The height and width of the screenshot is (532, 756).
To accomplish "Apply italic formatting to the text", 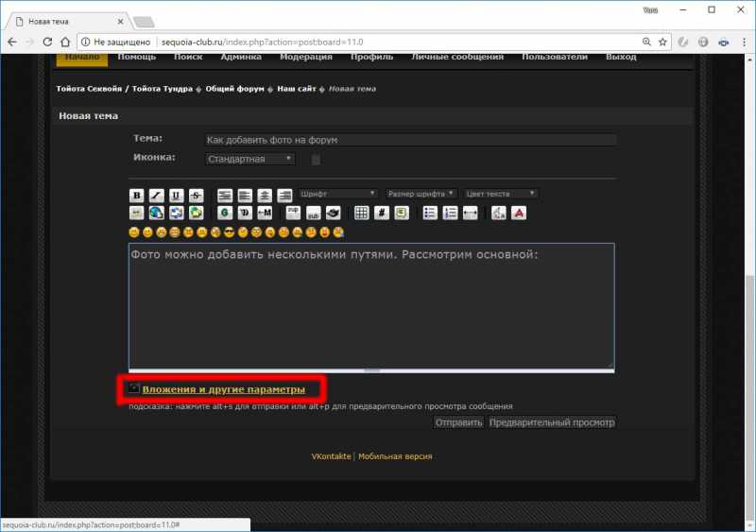I will point(156,196).
